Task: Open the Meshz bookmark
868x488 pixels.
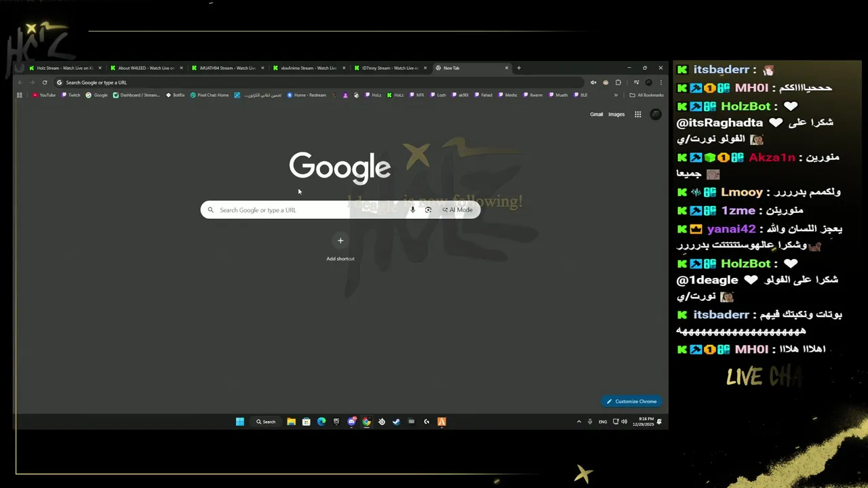Action: pyautogui.click(x=507, y=95)
